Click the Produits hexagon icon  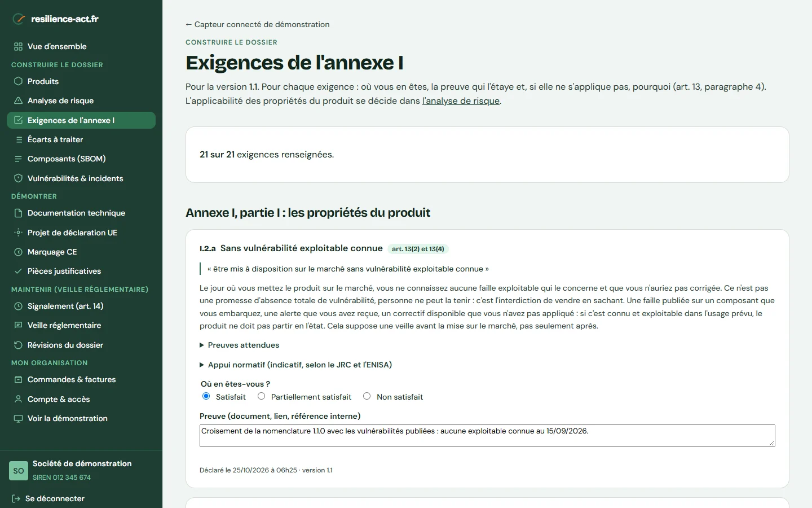19,81
